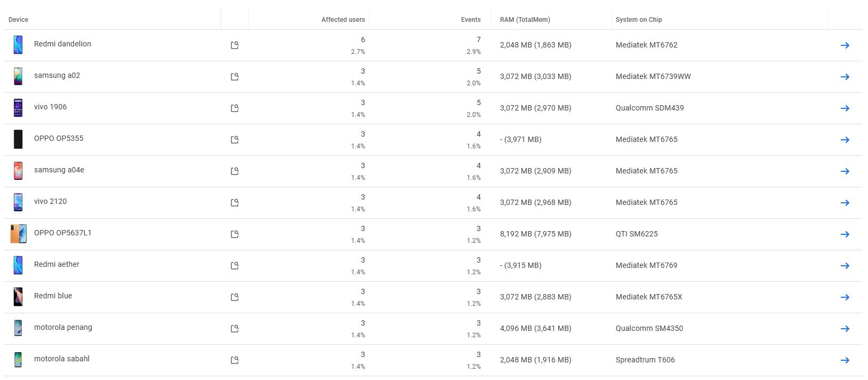Open details arrow for OPPO OP5637L1
This screenshot has width=868, height=380.
click(x=845, y=234)
